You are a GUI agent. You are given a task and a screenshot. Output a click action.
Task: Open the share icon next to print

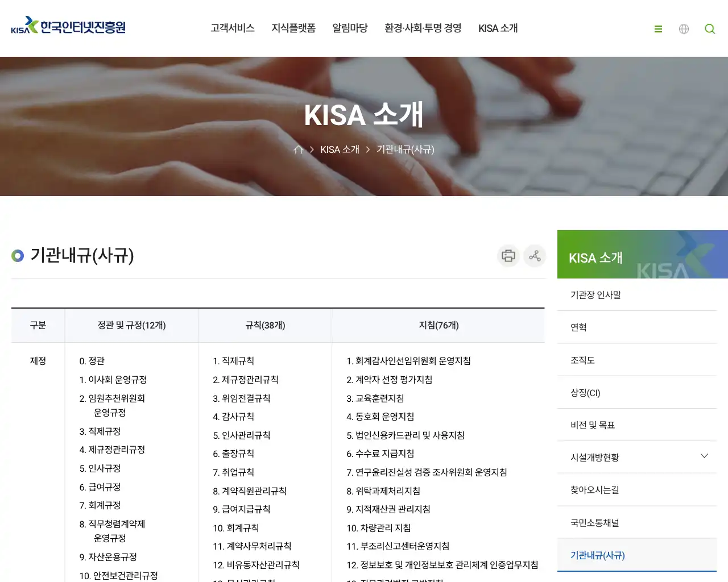(x=534, y=256)
